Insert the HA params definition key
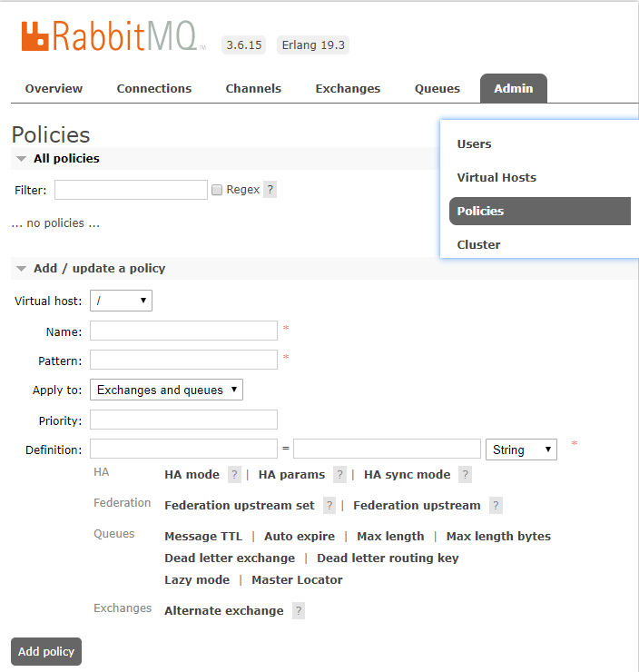Viewport: 639px width, 672px height. [291, 474]
